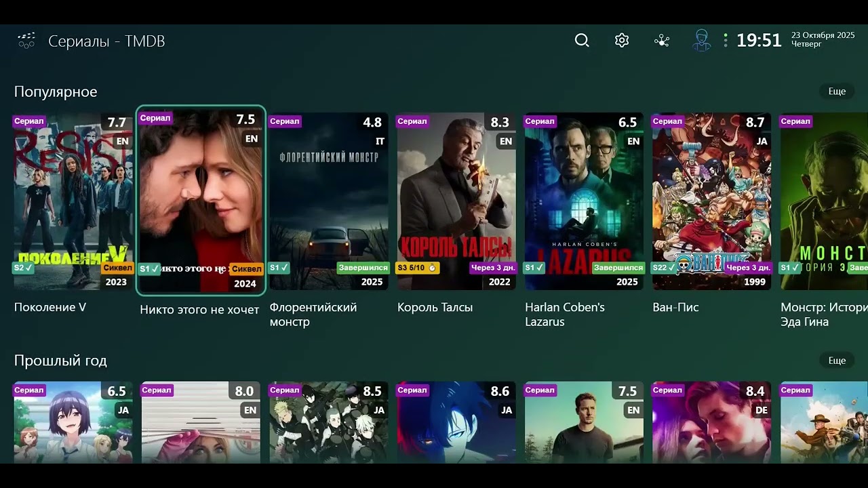Click the 7.5 rating on Никто этого не хочет
Image resolution: width=868 pixels, height=488 pixels.
point(245,120)
